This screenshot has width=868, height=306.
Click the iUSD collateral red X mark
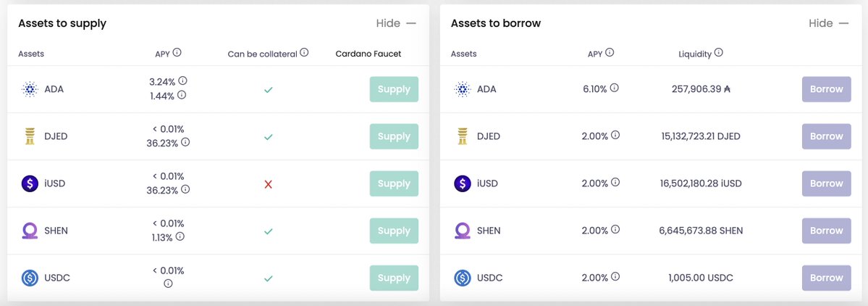(268, 184)
